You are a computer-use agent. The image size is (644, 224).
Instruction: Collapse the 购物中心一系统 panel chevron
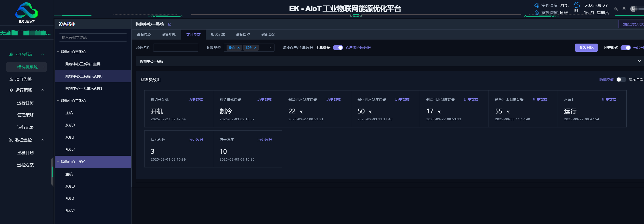click(639, 61)
